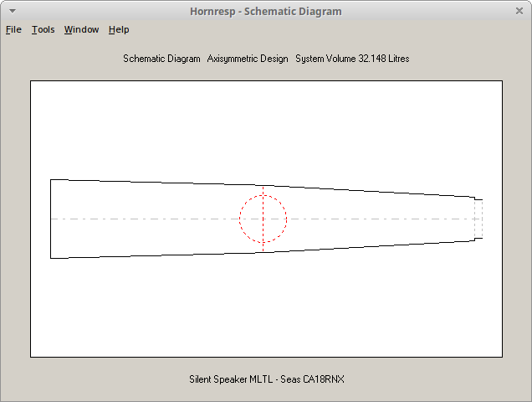Image resolution: width=532 pixels, height=402 pixels.
Task: Open the window menu arrow in title bar
Action: click(13, 11)
